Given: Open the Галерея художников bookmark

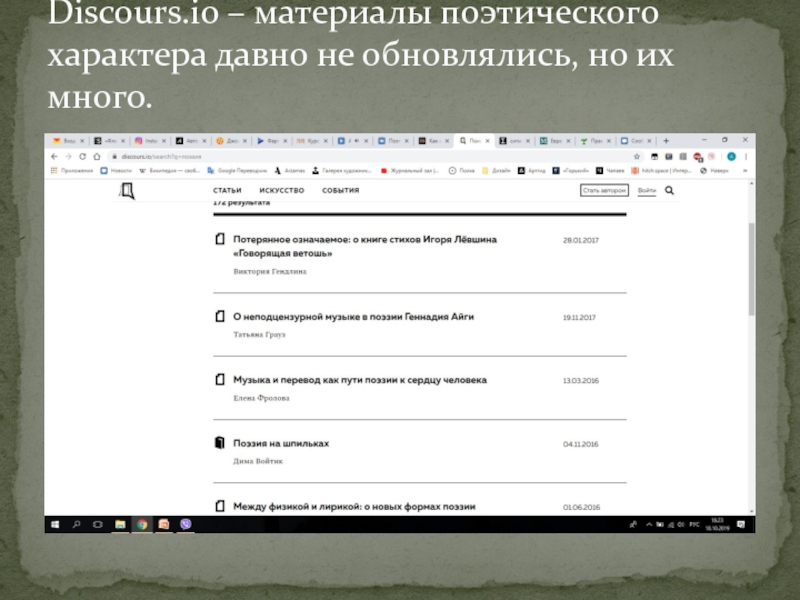Looking at the screenshot, I should pyautogui.click(x=342, y=170).
